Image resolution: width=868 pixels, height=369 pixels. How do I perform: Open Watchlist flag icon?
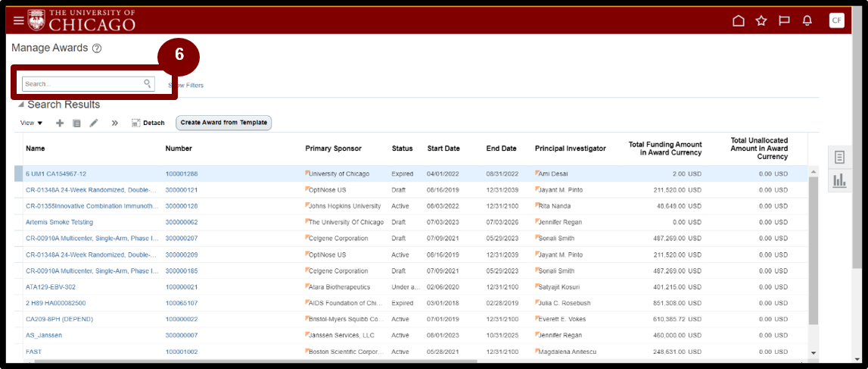(784, 21)
